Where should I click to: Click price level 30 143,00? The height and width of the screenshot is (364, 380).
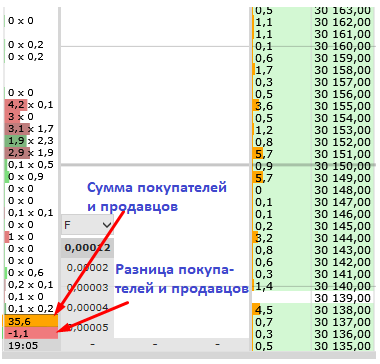tap(342, 250)
